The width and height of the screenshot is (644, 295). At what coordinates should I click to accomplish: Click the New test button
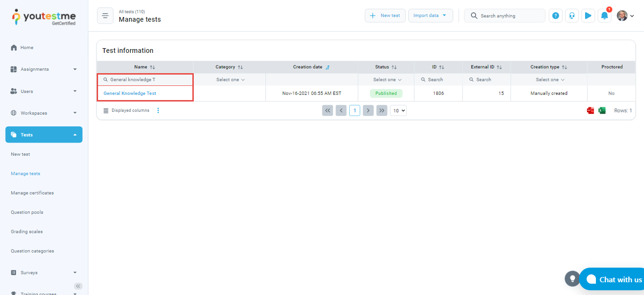click(385, 16)
